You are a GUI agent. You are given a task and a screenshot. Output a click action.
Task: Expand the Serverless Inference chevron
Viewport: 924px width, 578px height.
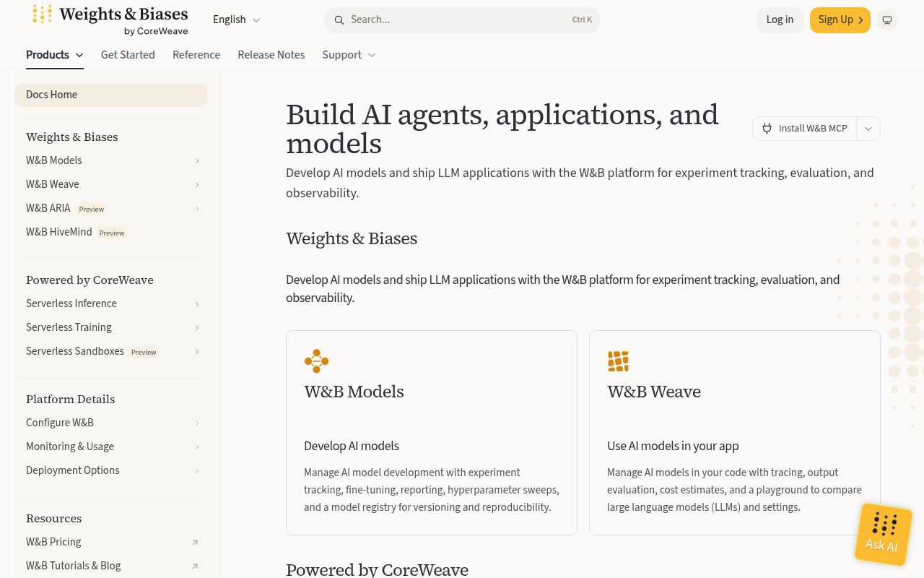click(196, 304)
